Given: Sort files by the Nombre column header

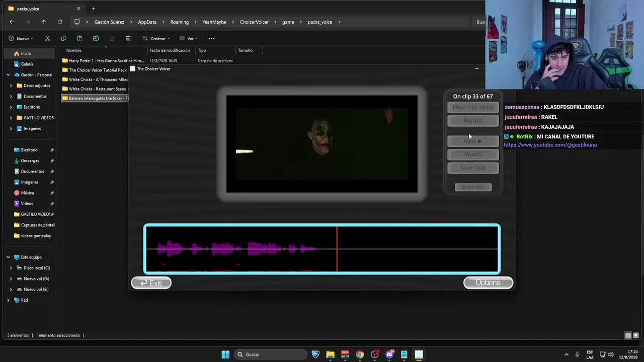Looking at the screenshot, I should coord(73,50).
